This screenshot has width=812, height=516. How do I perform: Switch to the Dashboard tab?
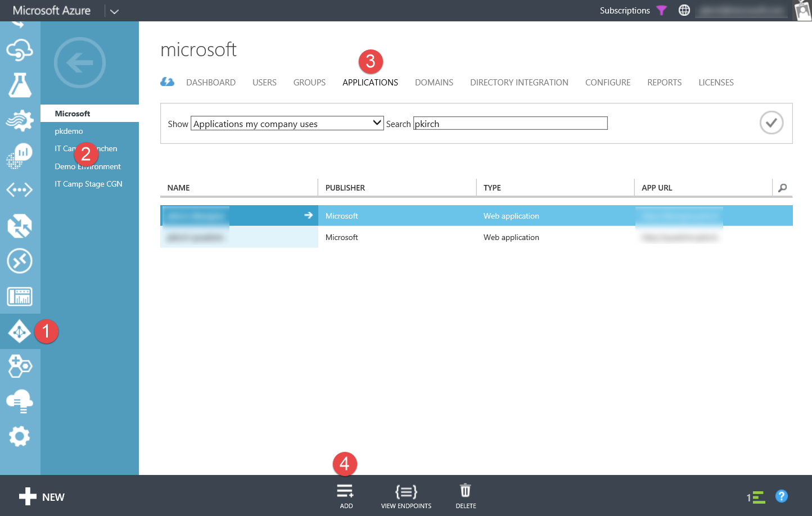(211, 83)
